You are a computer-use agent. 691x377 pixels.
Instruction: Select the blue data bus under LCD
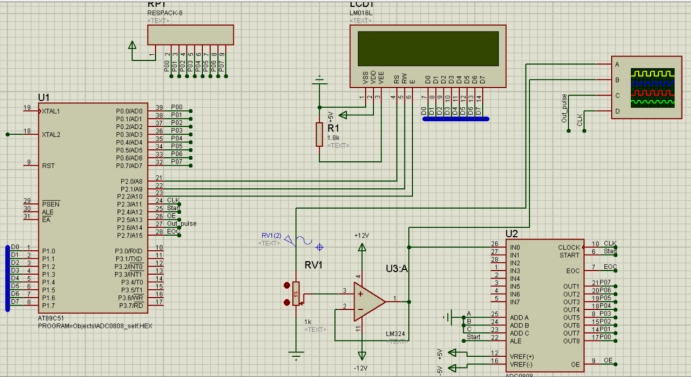[x=456, y=119]
